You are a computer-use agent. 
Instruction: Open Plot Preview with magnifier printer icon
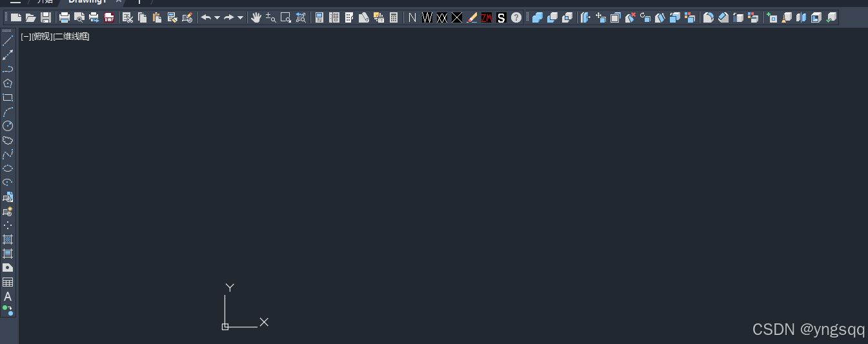click(x=79, y=17)
